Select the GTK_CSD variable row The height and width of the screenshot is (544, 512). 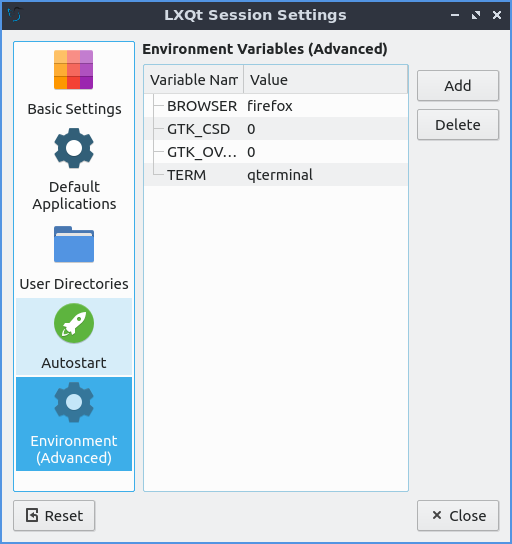pyautogui.click(x=276, y=129)
